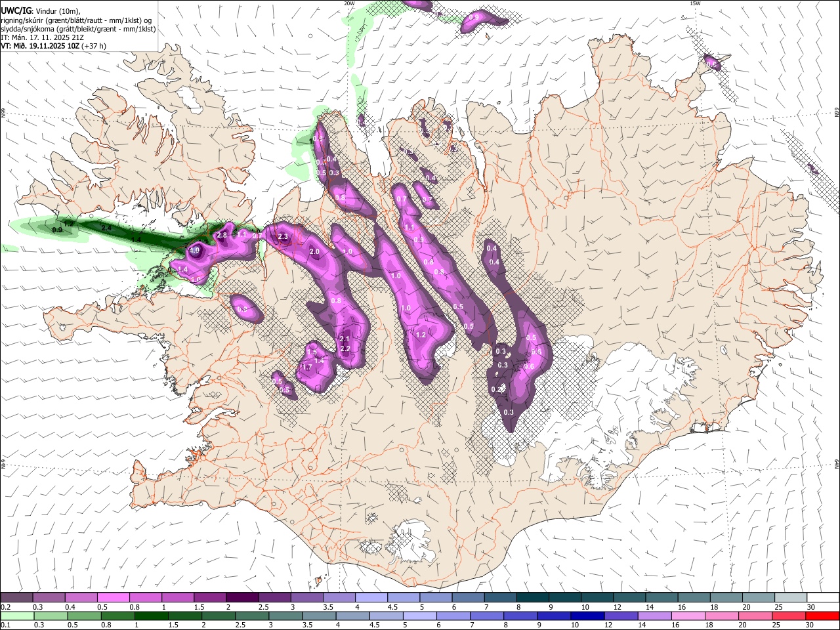Click the '2.0' precipitation value on the map
The image size is (840, 630).
point(314,251)
